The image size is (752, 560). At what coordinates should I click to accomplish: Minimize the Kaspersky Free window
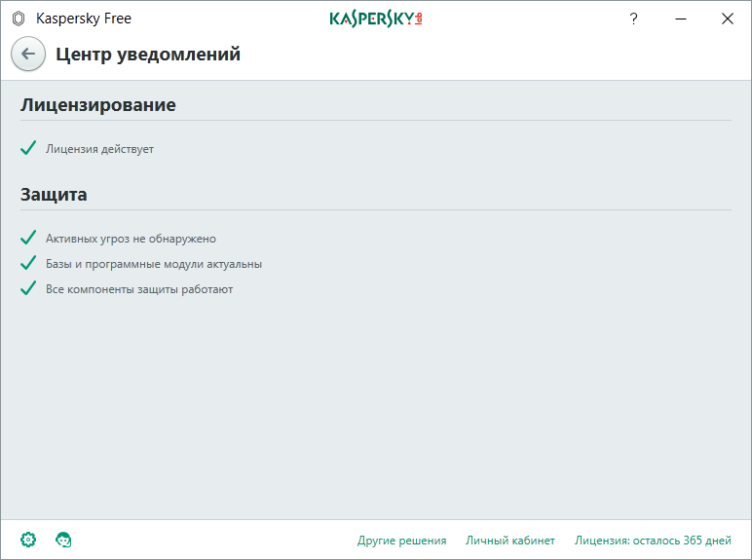pyautogui.click(x=681, y=19)
